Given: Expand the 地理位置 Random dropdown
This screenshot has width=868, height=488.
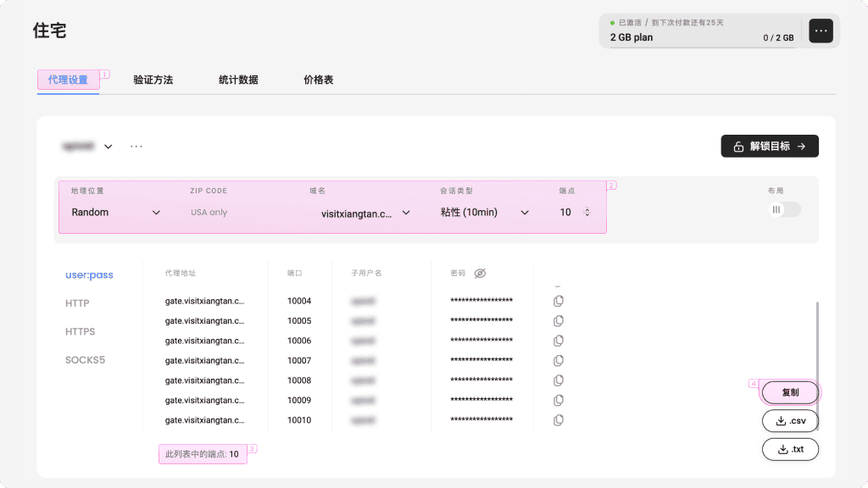Looking at the screenshot, I should [115, 213].
